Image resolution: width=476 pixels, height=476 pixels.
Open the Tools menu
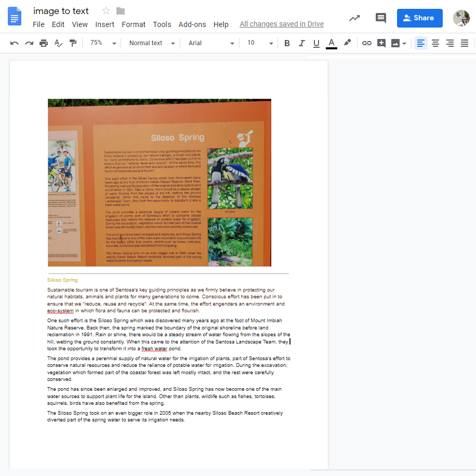162,24
